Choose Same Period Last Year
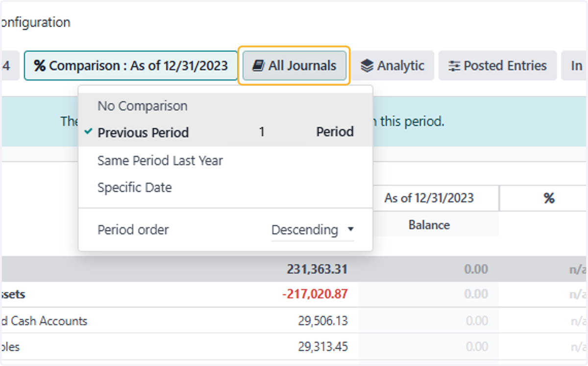The image size is (588, 366). [225, 160]
